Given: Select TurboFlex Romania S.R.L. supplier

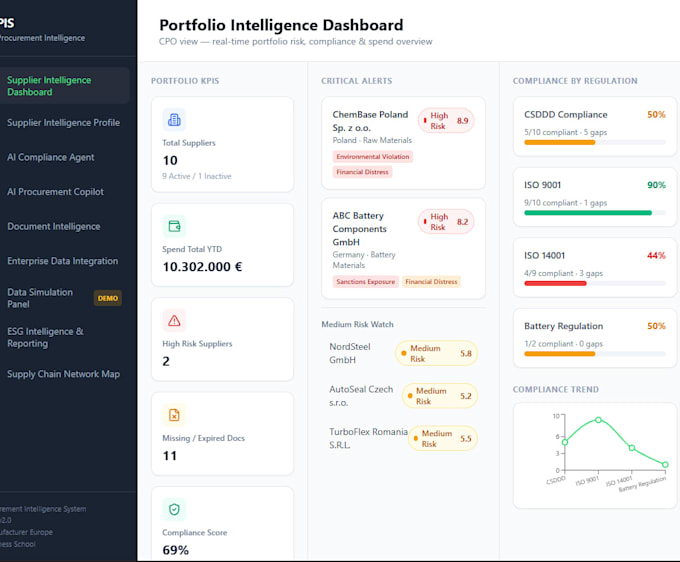Looking at the screenshot, I should tap(368, 438).
